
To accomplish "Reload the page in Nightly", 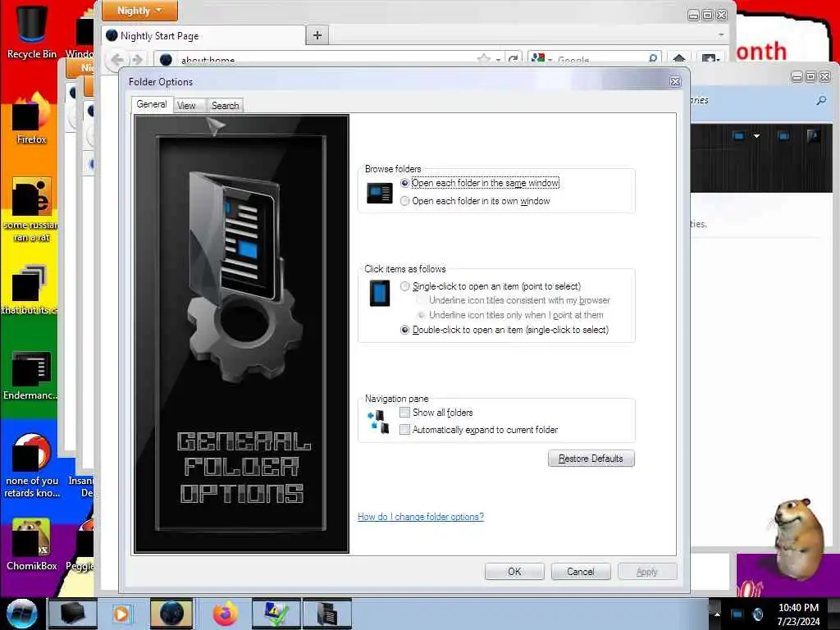I will [x=514, y=59].
